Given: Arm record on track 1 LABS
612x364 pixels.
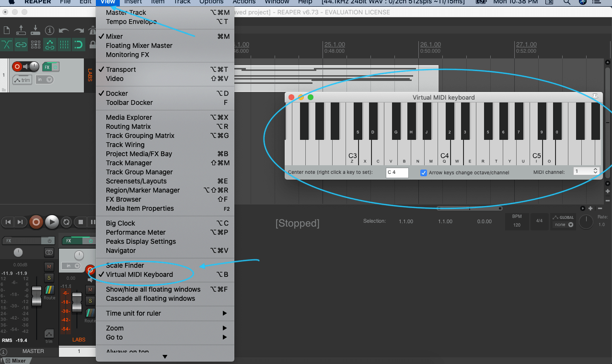Looking at the screenshot, I should [x=17, y=67].
